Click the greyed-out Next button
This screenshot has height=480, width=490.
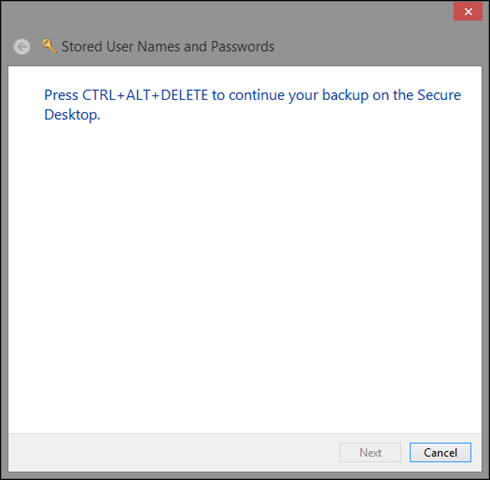(370, 452)
